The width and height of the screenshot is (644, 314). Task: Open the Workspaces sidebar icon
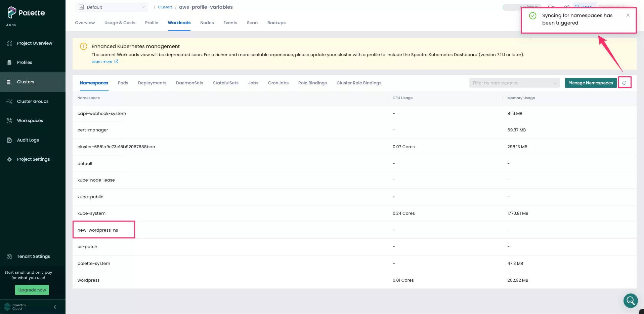point(9,120)
